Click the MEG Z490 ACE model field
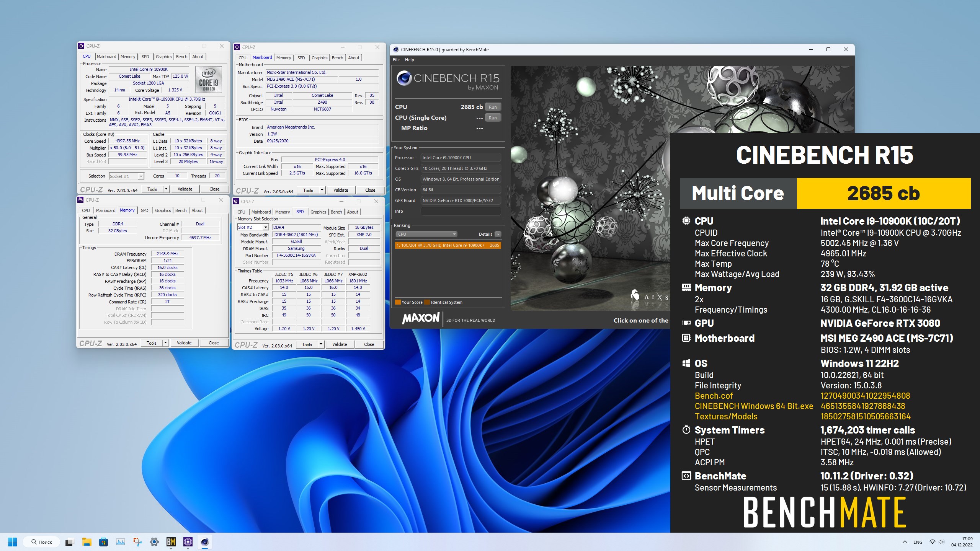 [x=302, y=79]
